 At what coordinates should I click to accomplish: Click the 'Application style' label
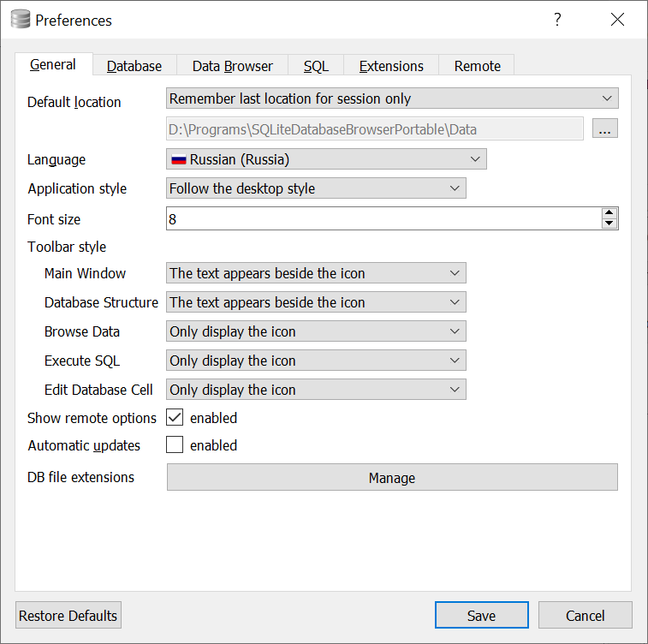(x=77, y=189)
